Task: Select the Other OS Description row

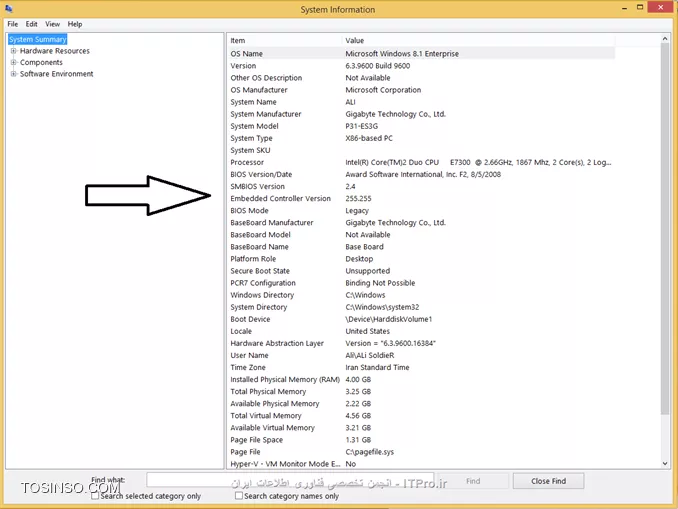Action: point(421,78)
